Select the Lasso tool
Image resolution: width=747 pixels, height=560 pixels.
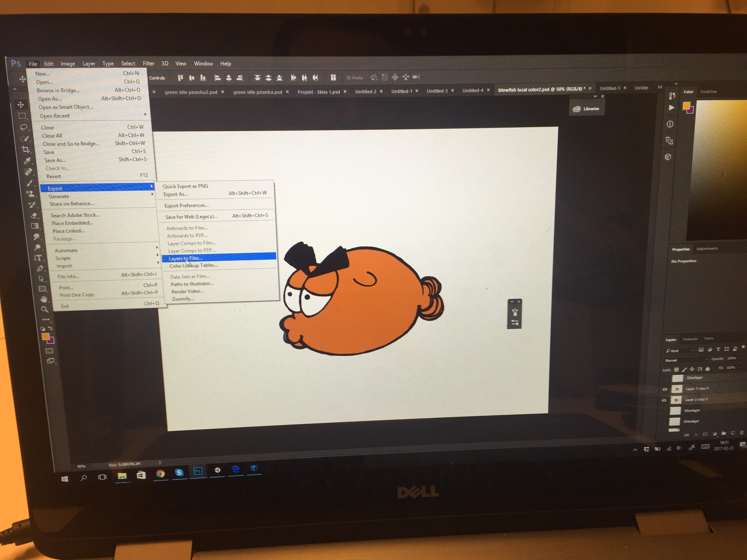click(24, 127)
